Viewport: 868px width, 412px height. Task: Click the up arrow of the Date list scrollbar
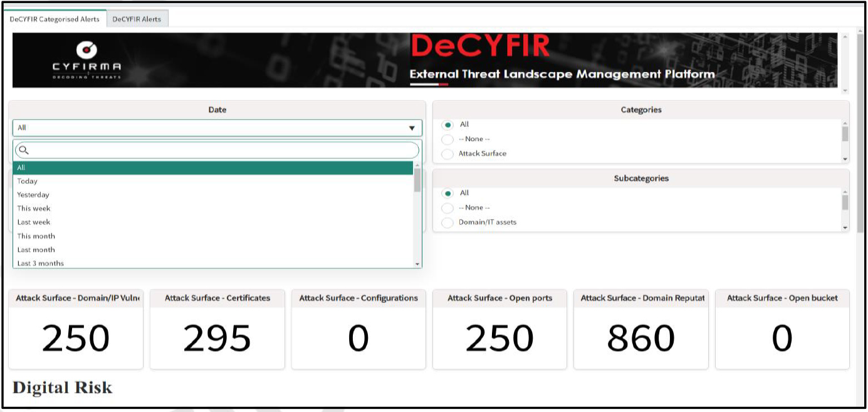click(417, 165)
